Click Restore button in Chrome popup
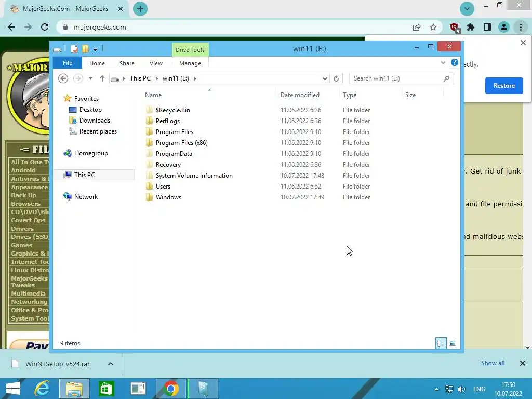Image resolution: width=532 pixels, height=399 pixels. 504,86
